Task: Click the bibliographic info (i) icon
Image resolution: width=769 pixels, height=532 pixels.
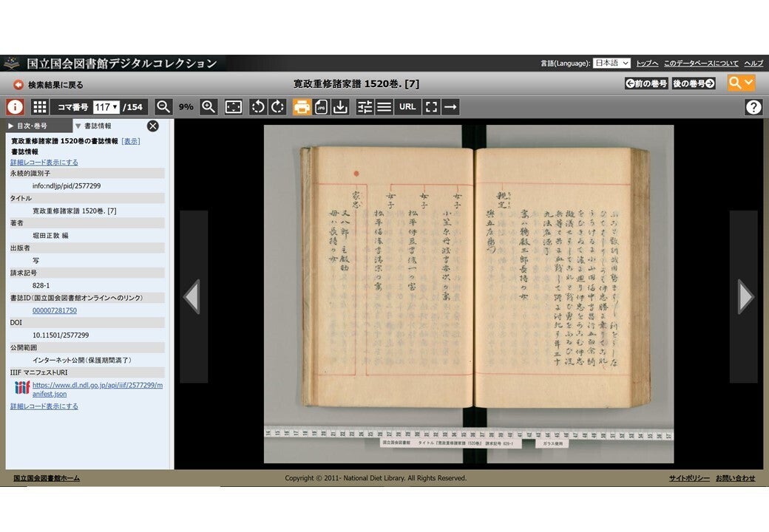Action: pyautogui.click(x=15, y=107)
